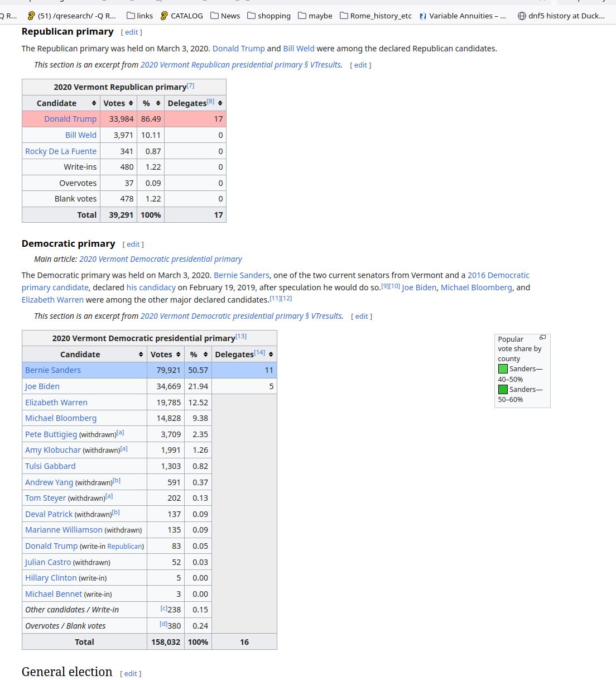Viewport: 616px width, 680px height.
Task: Open the shopping bookmark folder
Action: (268, 16)
